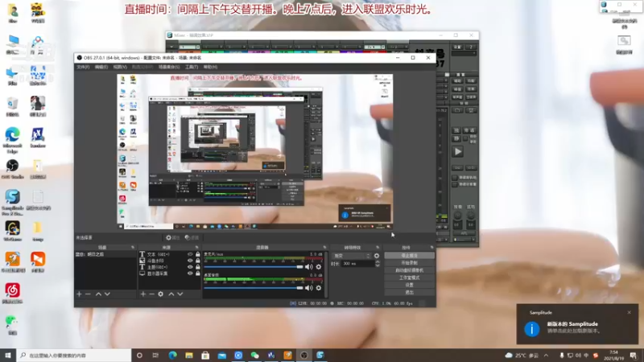Open Microsoft Edge desktop icon
The width and height of the screenshot is (644, 362).
point(12,139)
